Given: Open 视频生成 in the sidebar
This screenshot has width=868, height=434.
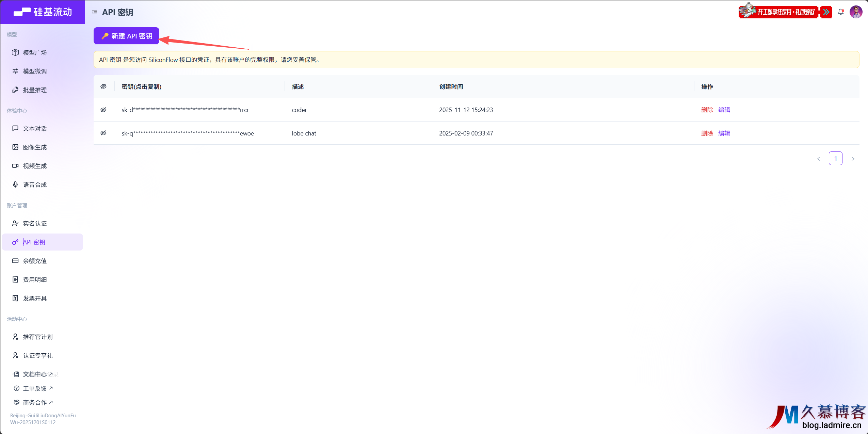Looking at the screenshot, I should [x=35, y=166].
